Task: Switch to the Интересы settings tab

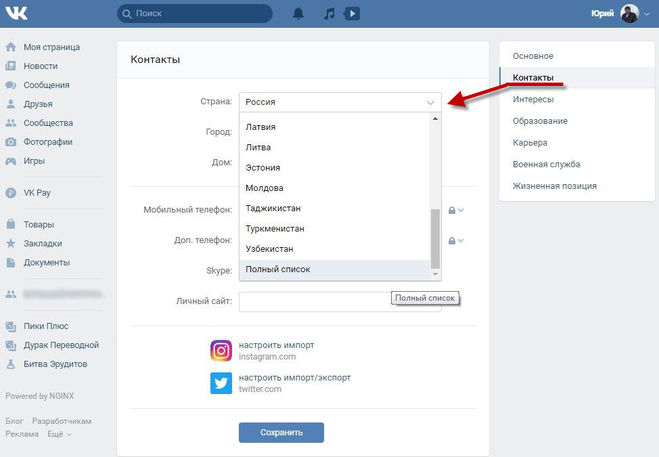Action: [533, 99]
